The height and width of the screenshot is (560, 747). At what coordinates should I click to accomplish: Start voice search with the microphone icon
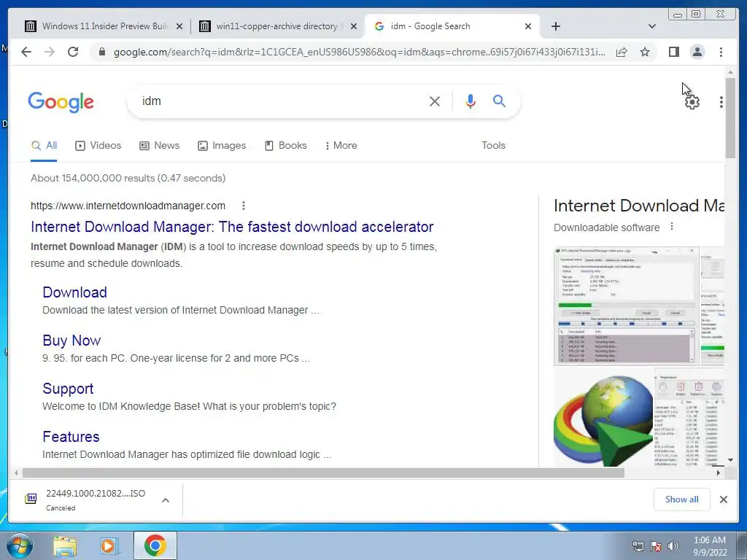tap(471, 101)
